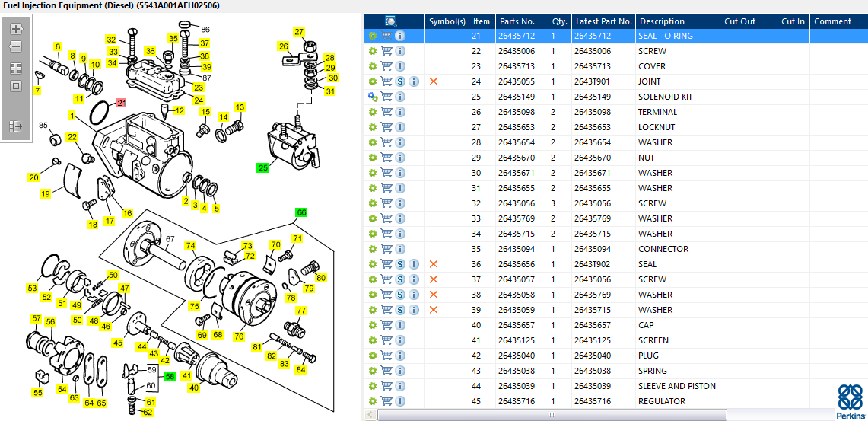Image resolution: width=868 pixels, height=421 pixels.
Task: Open info for TERMINAL row
Action: 400,112
